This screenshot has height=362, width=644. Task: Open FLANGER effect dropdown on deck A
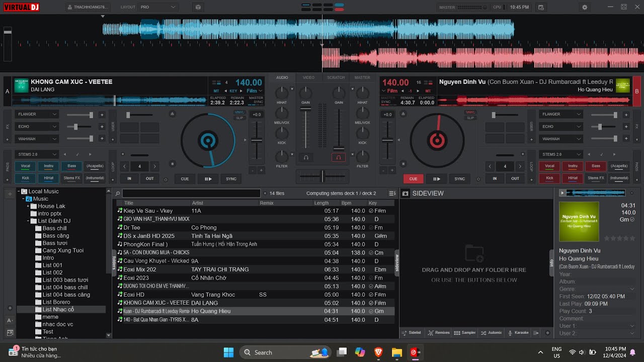(x=36, y=114)
